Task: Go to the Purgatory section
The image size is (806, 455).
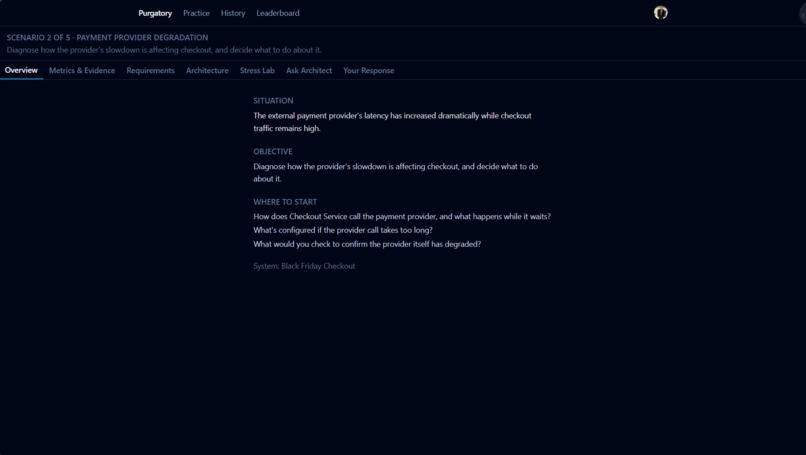Action: [155, 13]
